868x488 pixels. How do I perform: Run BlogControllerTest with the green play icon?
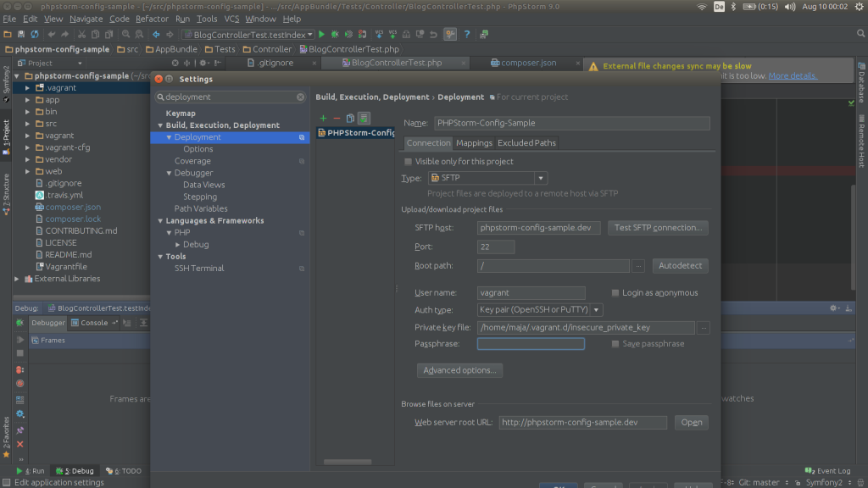pyautogui.click(x=321, y=34)
